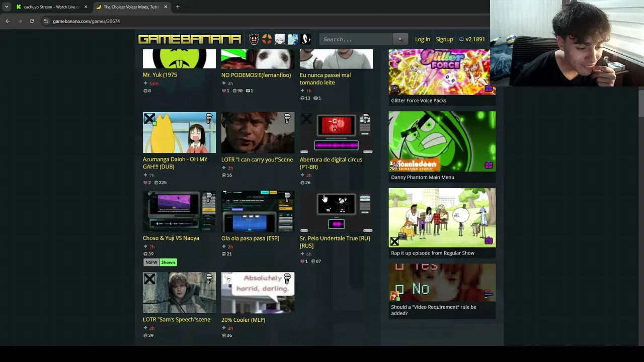Click the GameBanana logo

[190, 39]
